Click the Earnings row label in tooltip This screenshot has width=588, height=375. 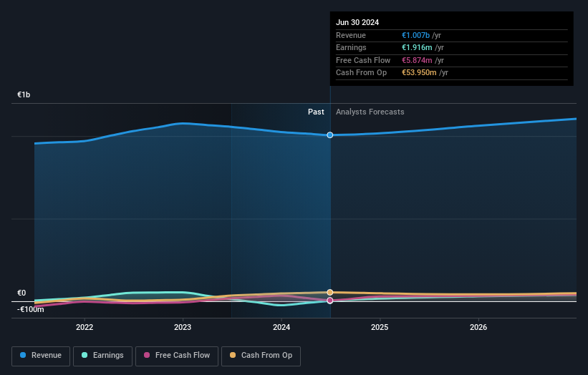(351, 47)
